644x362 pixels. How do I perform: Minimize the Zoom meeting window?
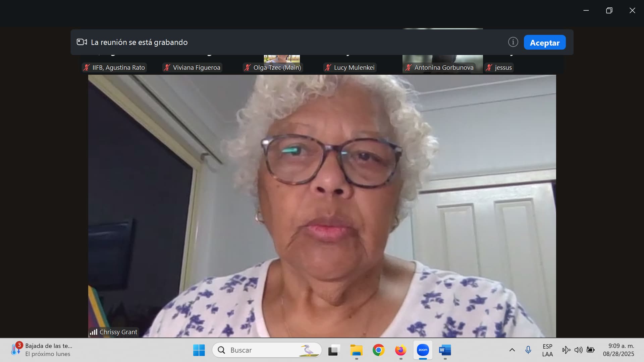(586, 10)
